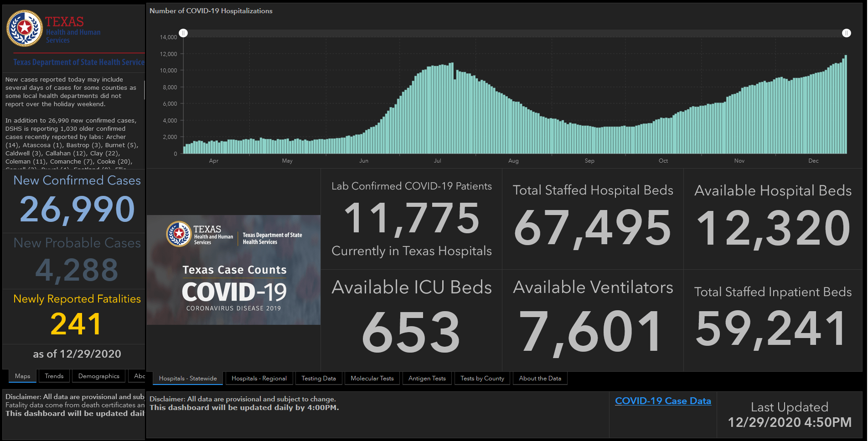Select the Antigen Tests tab
This screenshot has width=868, height=441.
[x=427, y=379]
